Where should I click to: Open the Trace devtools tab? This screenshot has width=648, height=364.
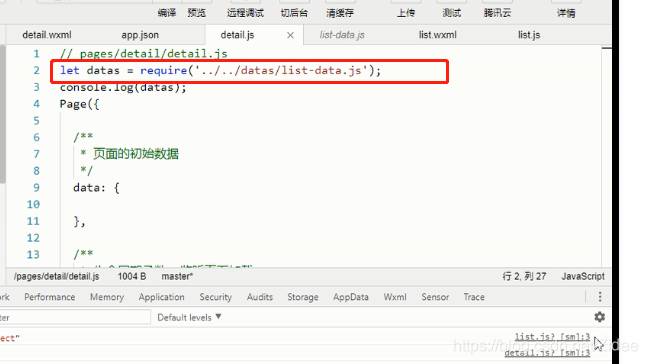coord(474,297)
